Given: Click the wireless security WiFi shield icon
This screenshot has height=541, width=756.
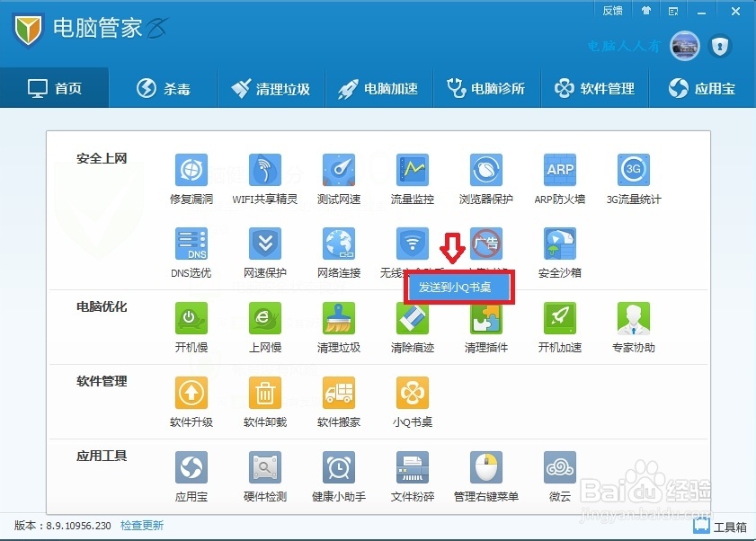Looking at the screenshot, I should point(413,244).
